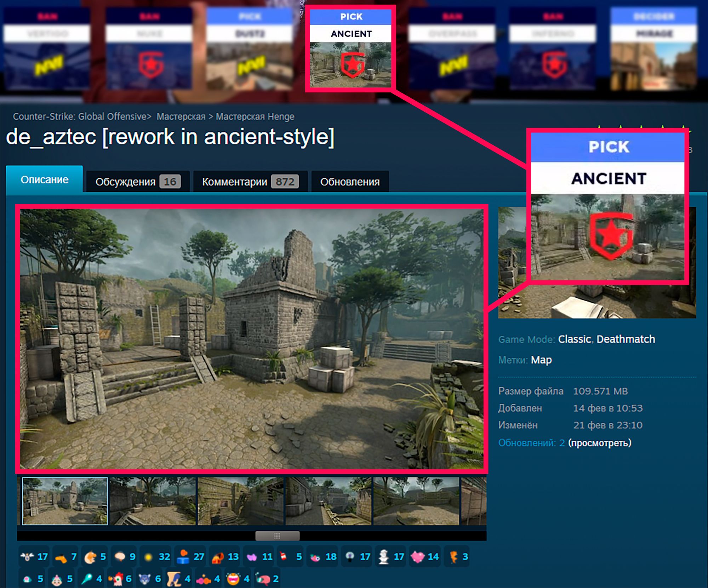
Task: Click the orange gramophone-horn award showing 13
Action: coord(225,557)
